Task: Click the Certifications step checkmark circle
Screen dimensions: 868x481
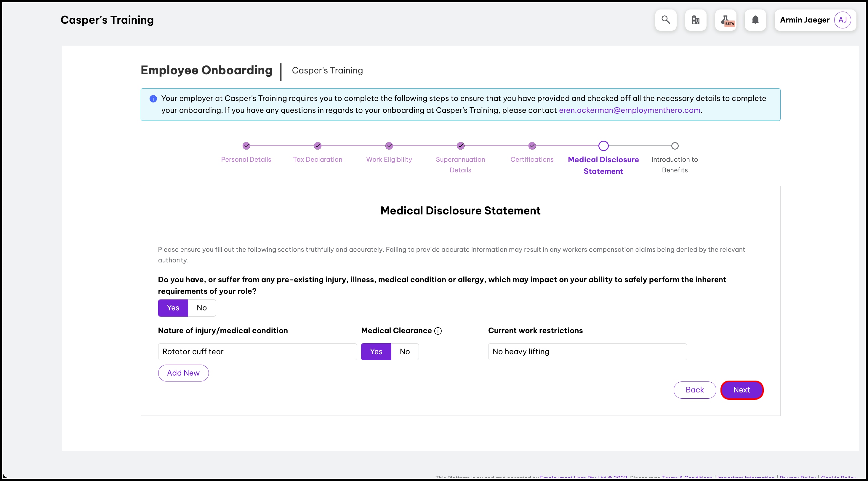Action: (x=532, y=146)
